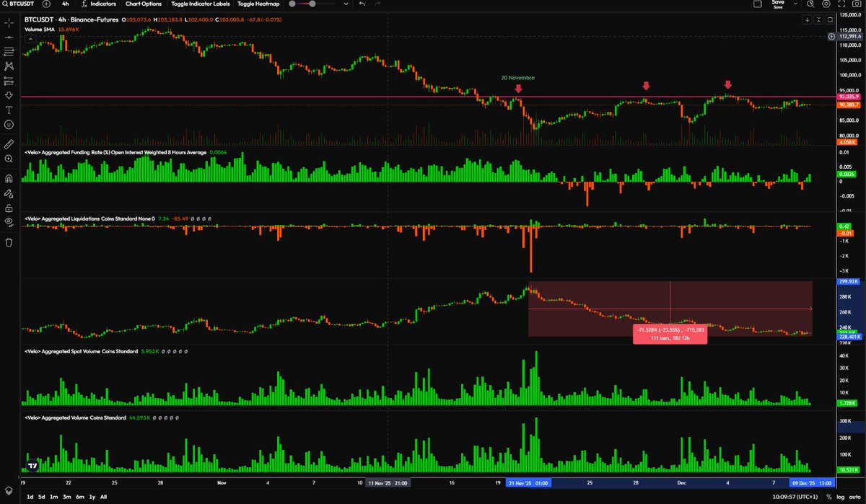Open the layout selection square icon
This screenshot has width=866, height=504.
(x=757, y=4)
